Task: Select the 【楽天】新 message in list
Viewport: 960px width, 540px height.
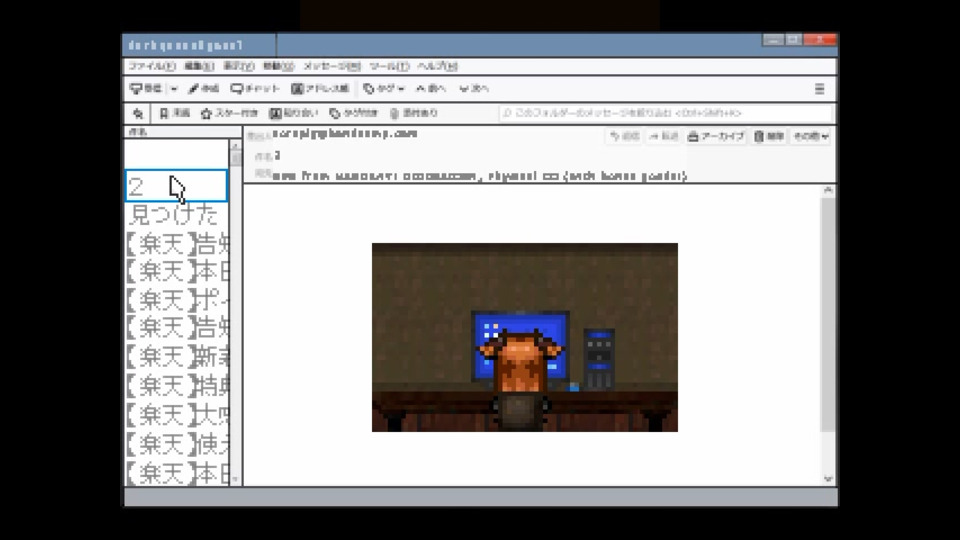Action: (176, 356)
